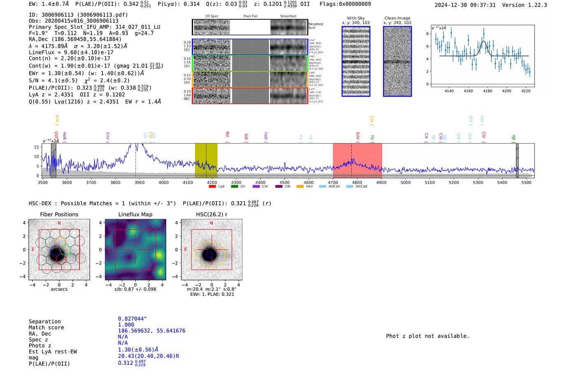
Task: Click the EWr: 1. PLAE: 0.321 caption
Action: click(212, 294)
